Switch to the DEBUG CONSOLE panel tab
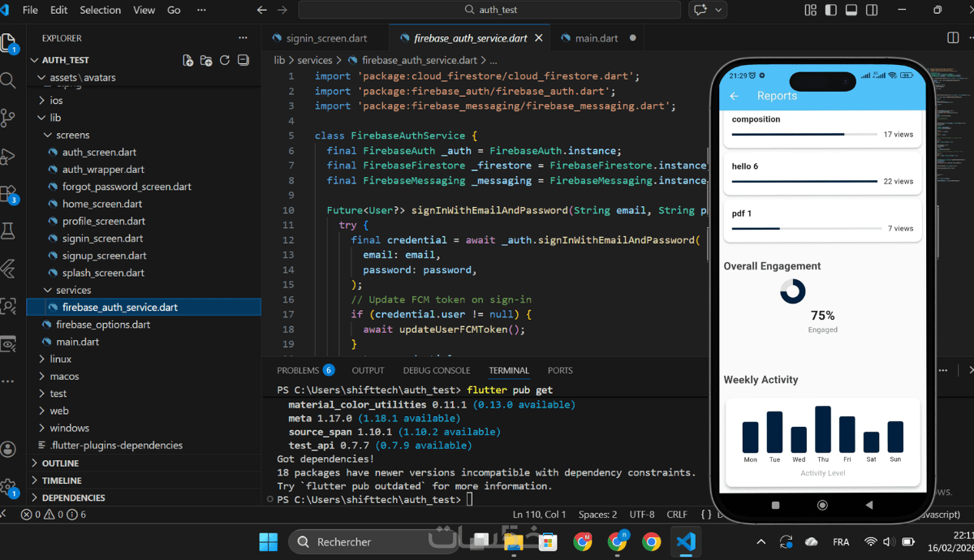The width and height of the screenshot is (974, 560). pos(437,370)
